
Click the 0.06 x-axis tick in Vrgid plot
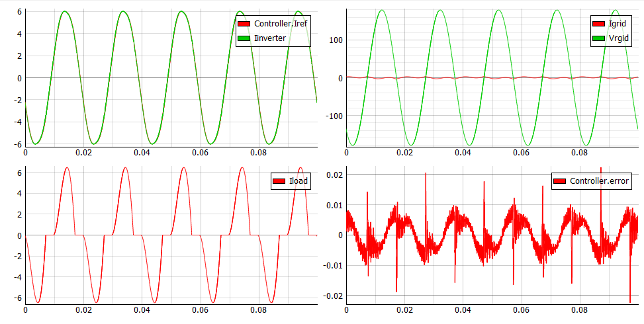[x=522, y=153]
